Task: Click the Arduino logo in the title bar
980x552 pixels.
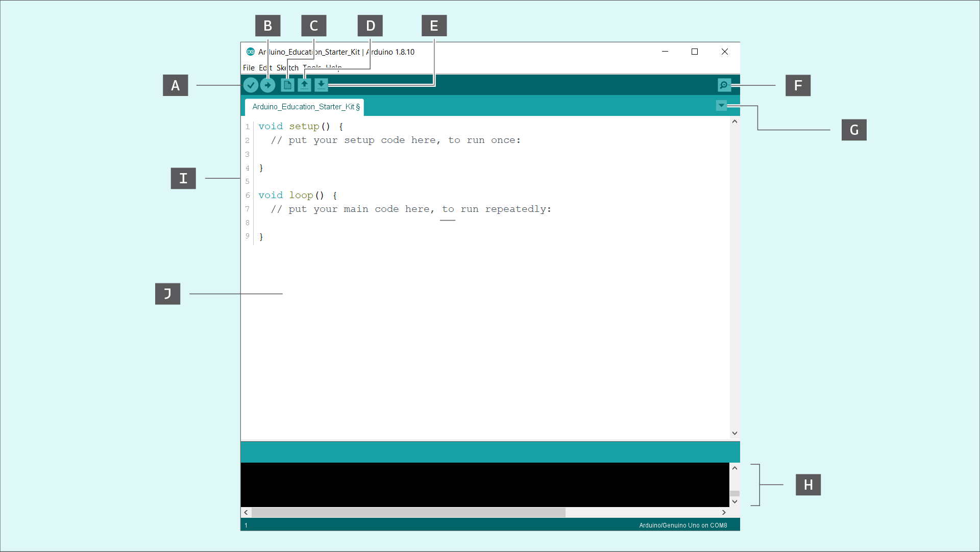Action: pyautogui.click(x=251, y=52)
